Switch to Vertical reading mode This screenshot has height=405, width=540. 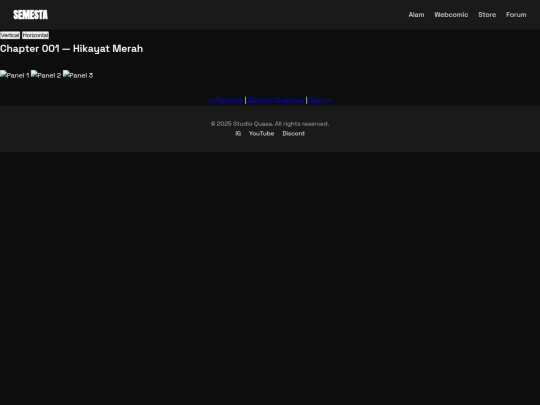click(10, 35)
